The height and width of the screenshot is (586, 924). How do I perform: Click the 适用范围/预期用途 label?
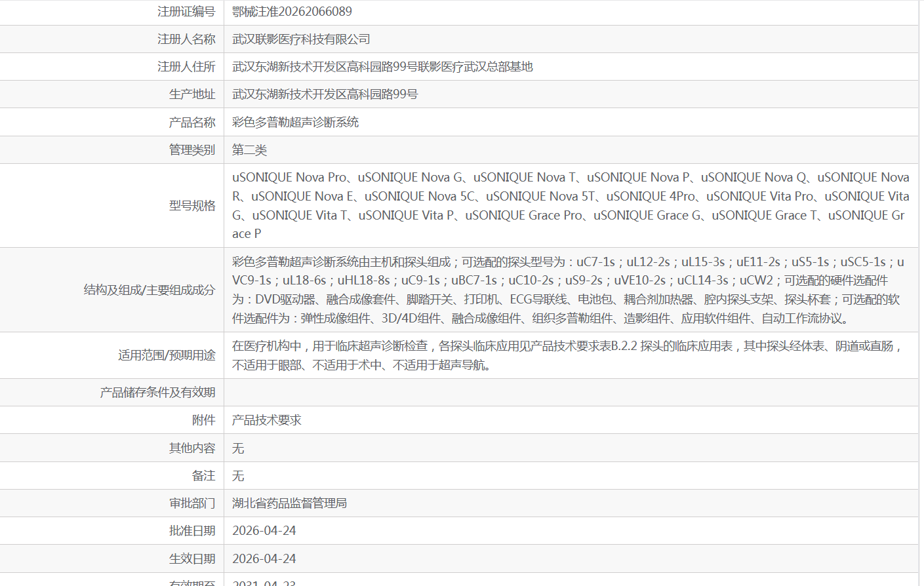point(167,355)
